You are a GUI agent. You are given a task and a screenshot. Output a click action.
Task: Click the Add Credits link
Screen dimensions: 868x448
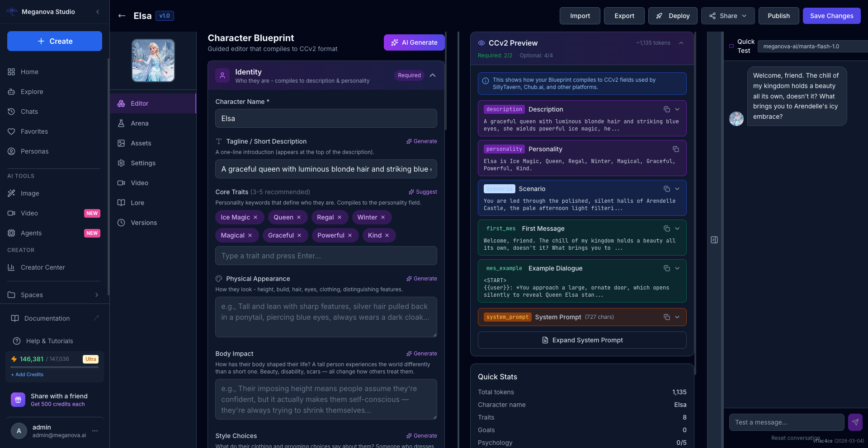click(27, 374)
